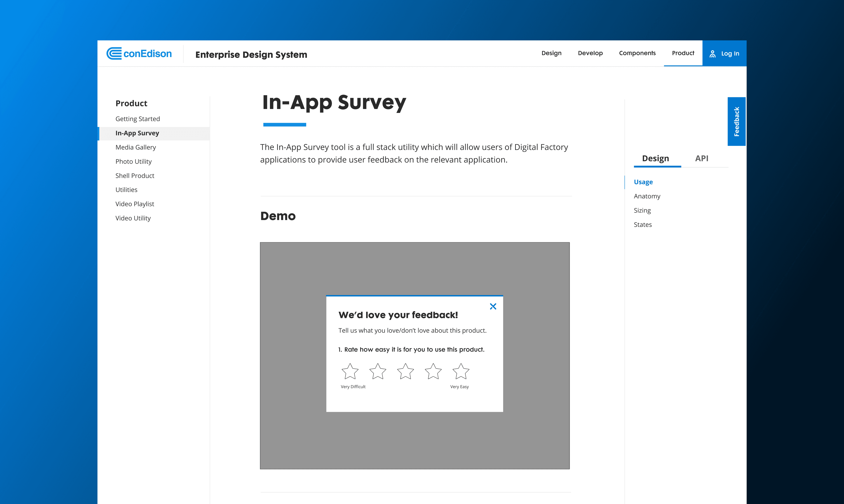Rate one star (Very Difficult)
Screen dimensions: 844x504
(350, 371)
